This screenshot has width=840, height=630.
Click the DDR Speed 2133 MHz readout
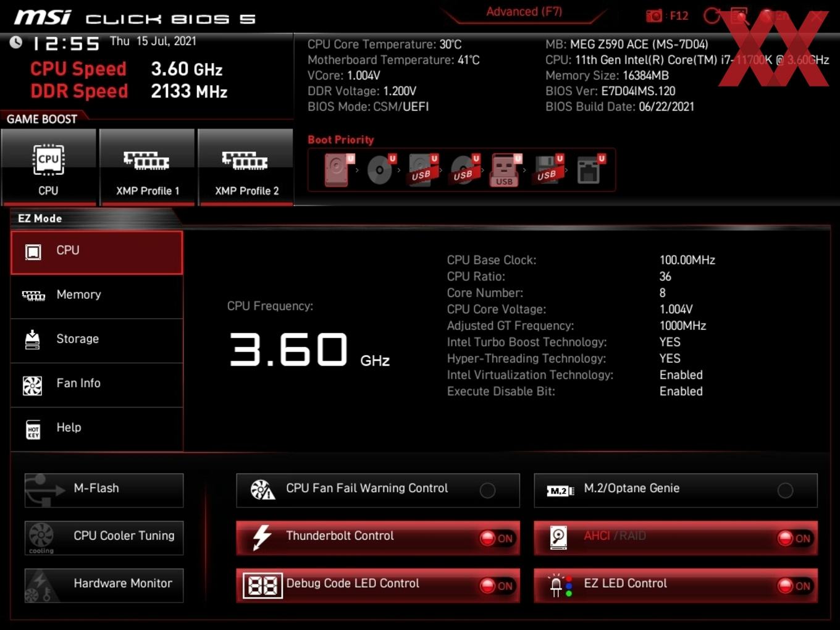click(x=129, y=91)
